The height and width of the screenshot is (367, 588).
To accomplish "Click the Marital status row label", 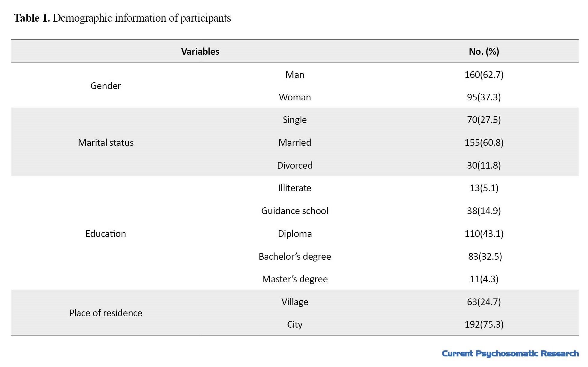I will coord(105,142).
